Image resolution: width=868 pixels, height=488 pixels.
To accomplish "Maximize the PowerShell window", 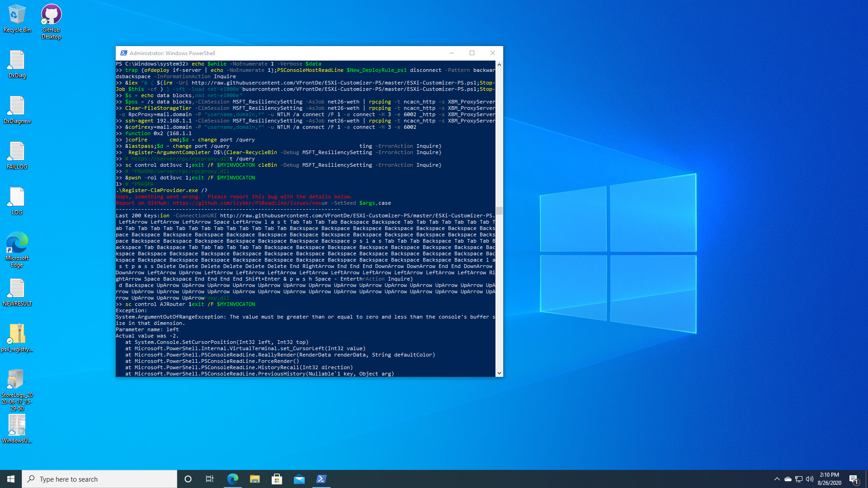I will (x=472, y=53).
